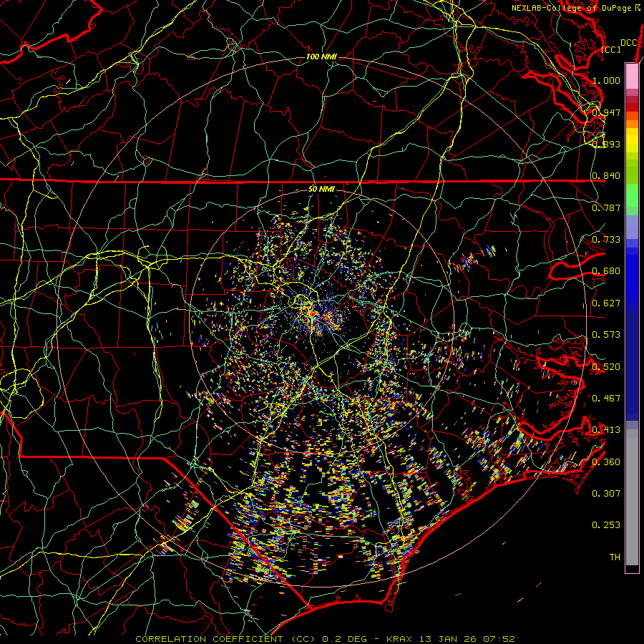Click the DCC [CC] legend title
Viewport: 644px width, 644px height.
620,46
